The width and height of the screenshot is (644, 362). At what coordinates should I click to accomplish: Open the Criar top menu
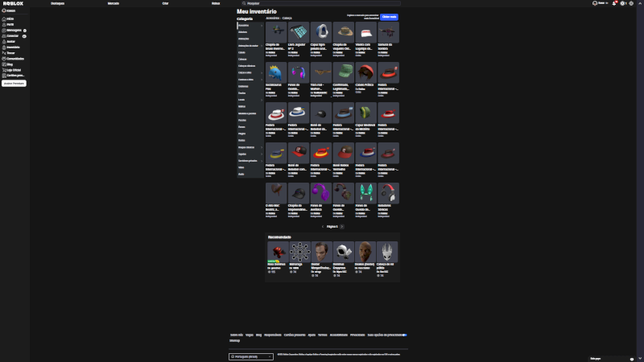coord(165,3)
